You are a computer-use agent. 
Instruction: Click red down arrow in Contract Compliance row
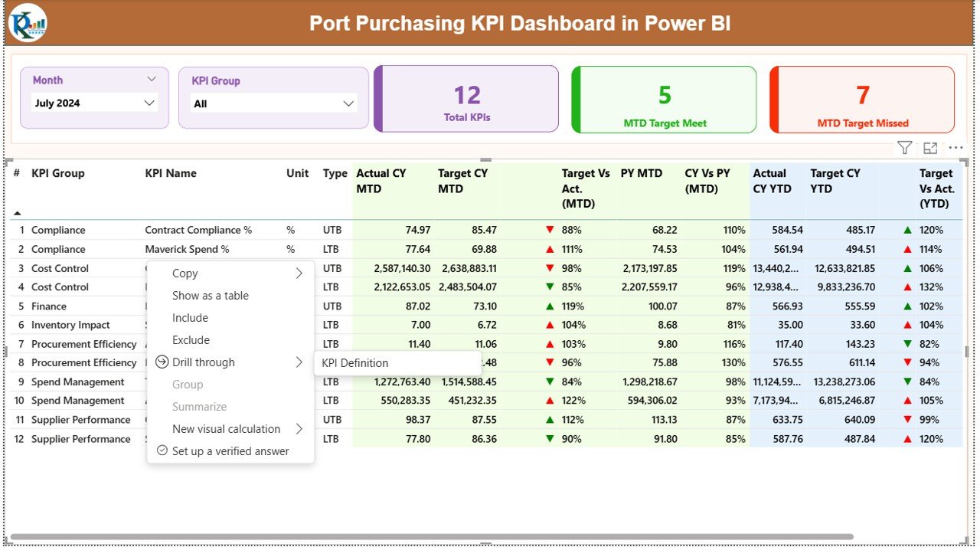click(550, 230)
